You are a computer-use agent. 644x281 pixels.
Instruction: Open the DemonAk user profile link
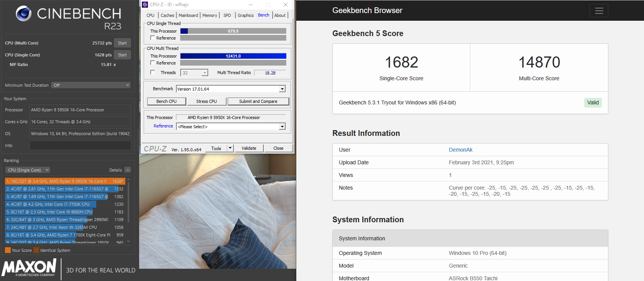tap(461, 150)
